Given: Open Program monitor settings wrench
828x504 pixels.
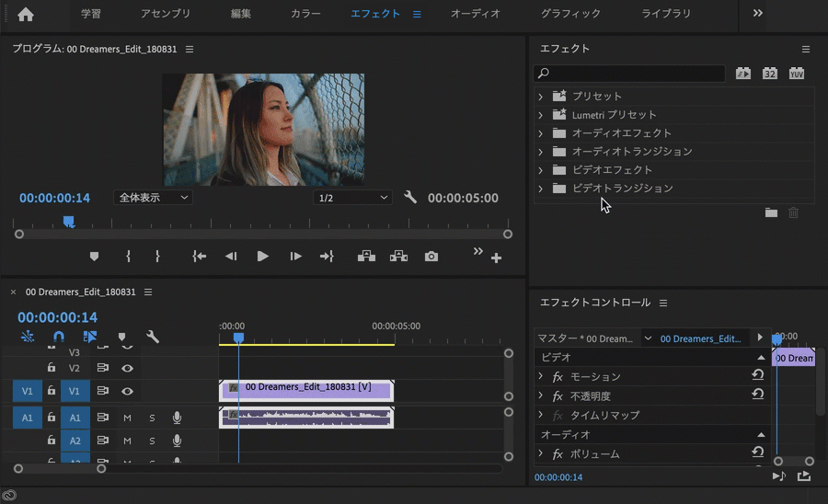Looking at the screenshot, I should coord(410,198).
